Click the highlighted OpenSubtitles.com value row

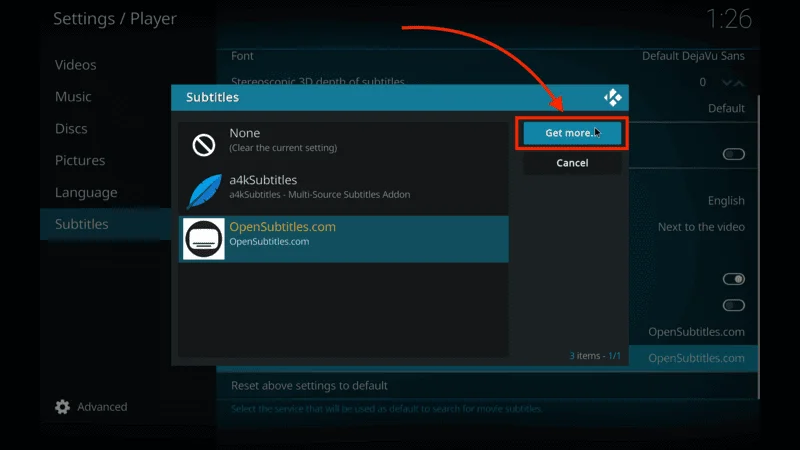coord(693,358)
